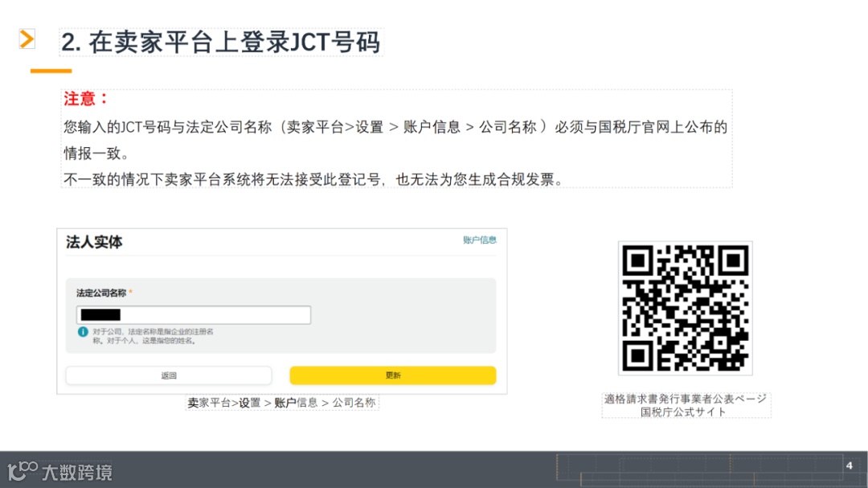The image size is (868, 488).
Task: Click the 大数跨境 logo
Action: point(59,471)
